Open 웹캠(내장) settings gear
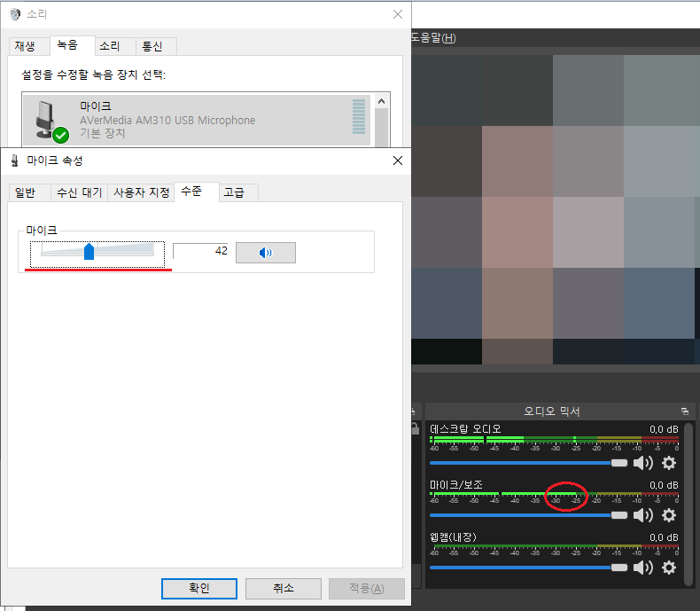700x611 pixels. pos(669,568)
